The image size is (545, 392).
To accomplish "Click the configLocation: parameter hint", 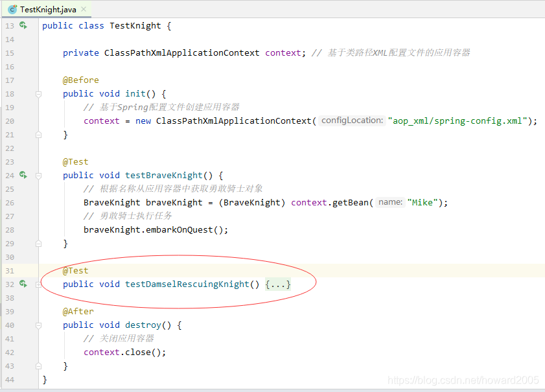I will point(352,121).
